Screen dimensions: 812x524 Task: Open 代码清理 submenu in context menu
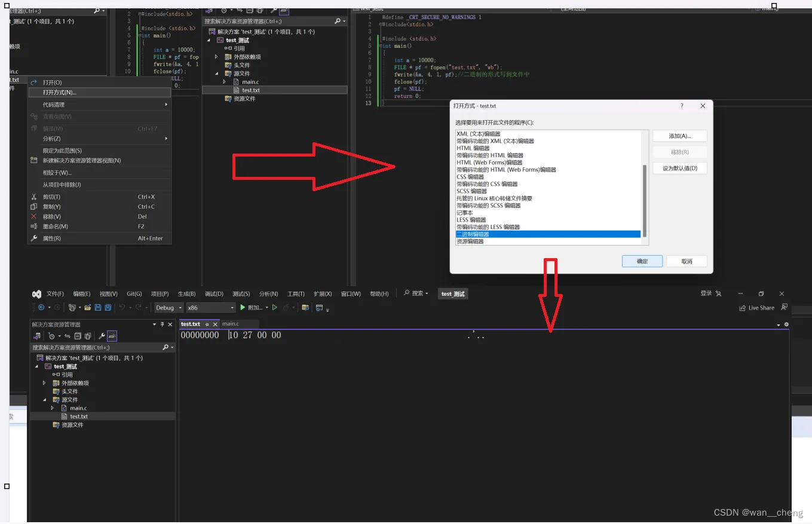click(x=99, y=105)
